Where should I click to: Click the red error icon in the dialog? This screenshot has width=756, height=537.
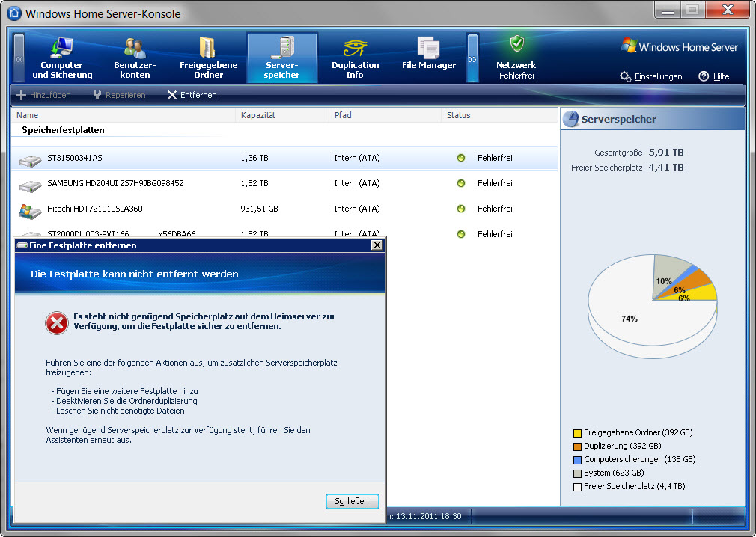[57, 322]
